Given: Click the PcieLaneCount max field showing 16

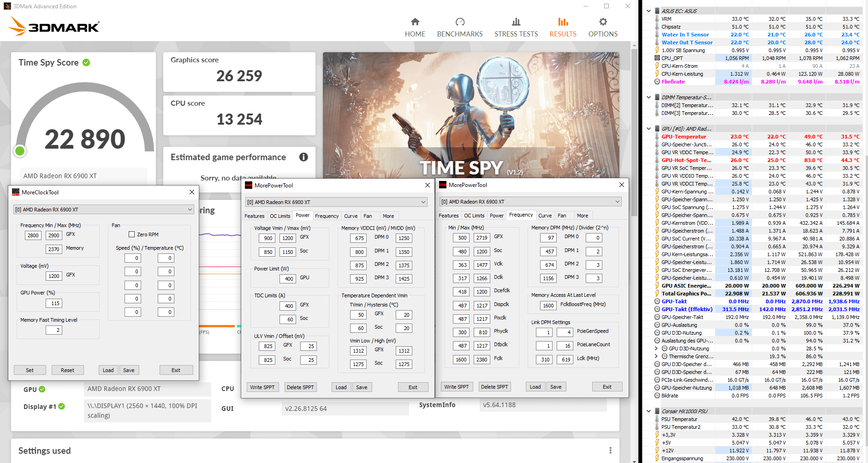Looking at the screenshot, I should pos(565,346).
